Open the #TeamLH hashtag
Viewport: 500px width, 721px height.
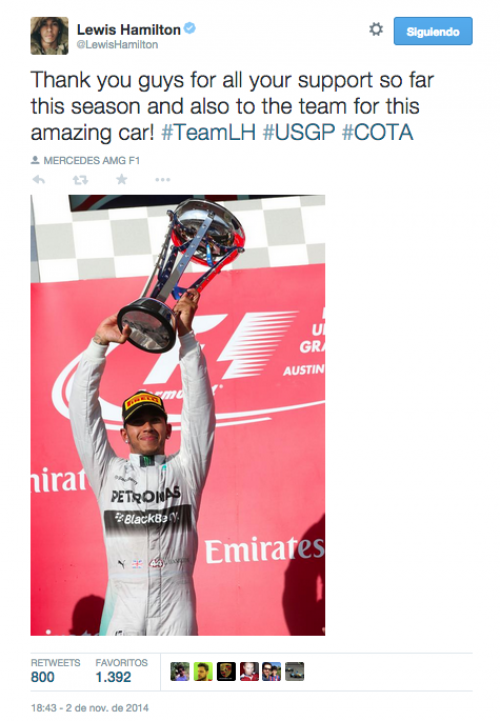pyautogui.click(x=208, y=132)
